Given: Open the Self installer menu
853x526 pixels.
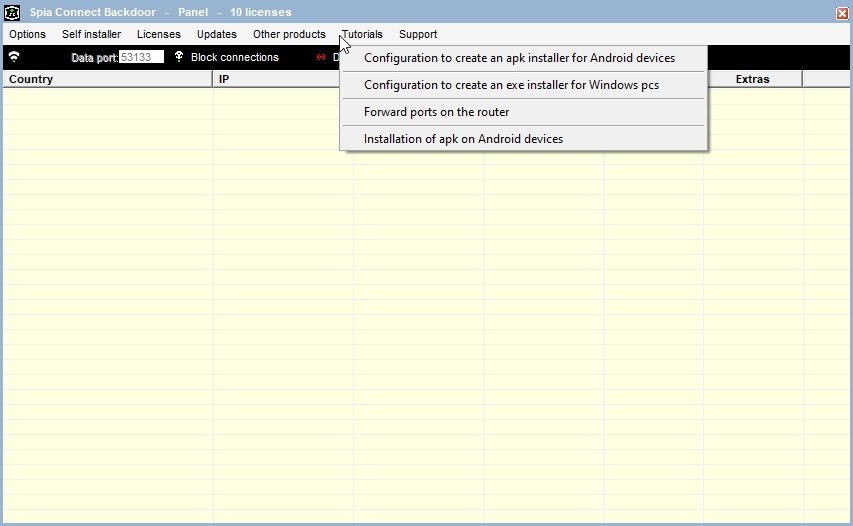Looking at the screenshot, I should (x=91, y=34).
